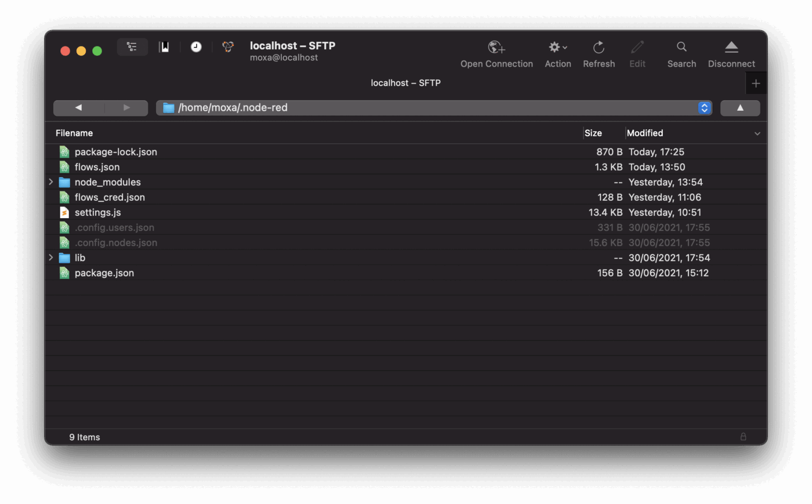Screen dimensions: 812x504
Task: Open a new tab with plus button
Action: point(755,84)
